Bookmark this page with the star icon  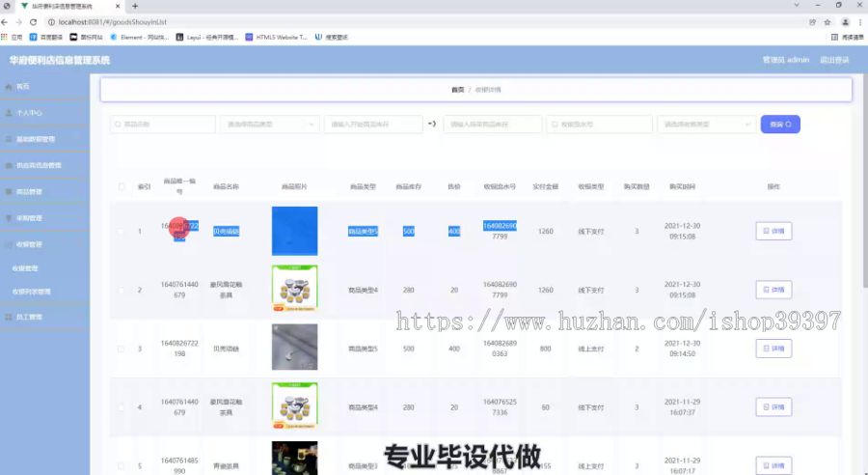click(x=827, y=22)
